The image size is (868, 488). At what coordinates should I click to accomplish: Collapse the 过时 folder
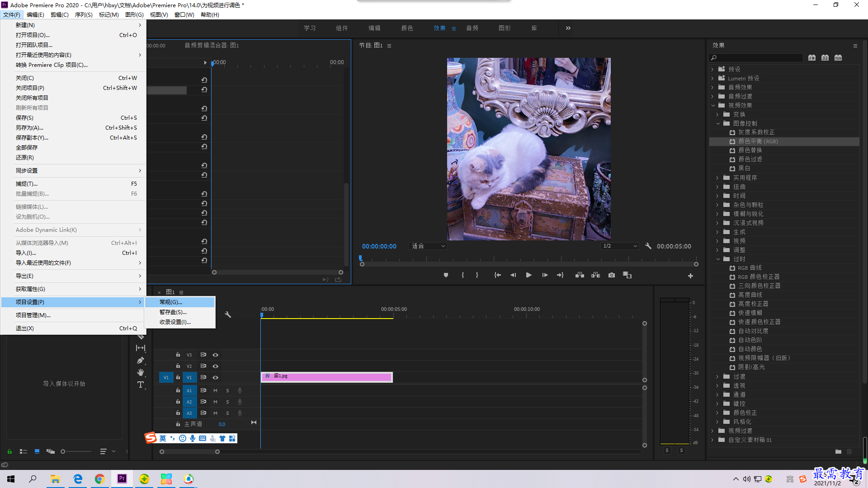718,259
